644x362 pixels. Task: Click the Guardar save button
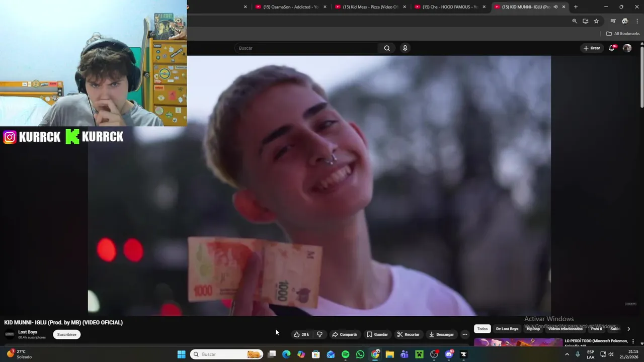tap(377, 334)
